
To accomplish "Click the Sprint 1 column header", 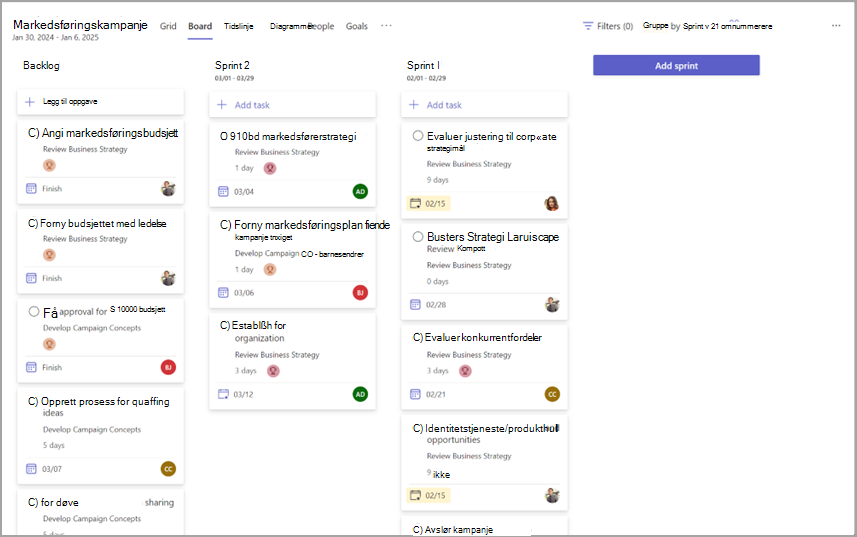I will tap(423, 65).
